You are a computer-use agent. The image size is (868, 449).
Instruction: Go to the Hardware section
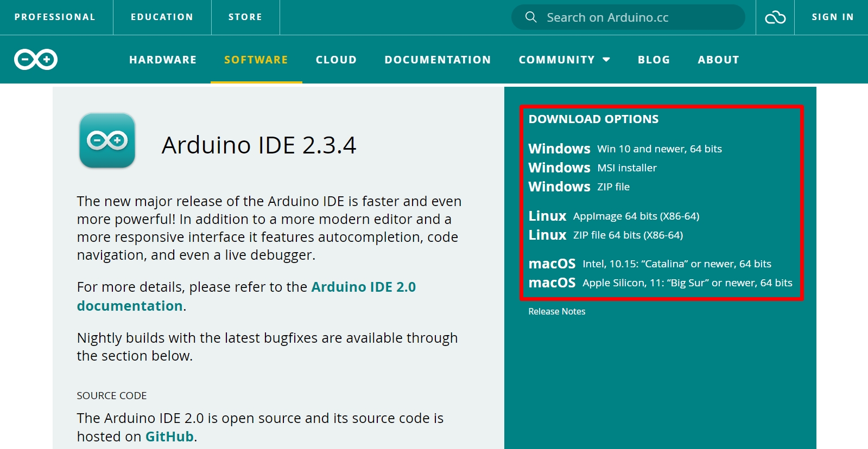point(163,60)
